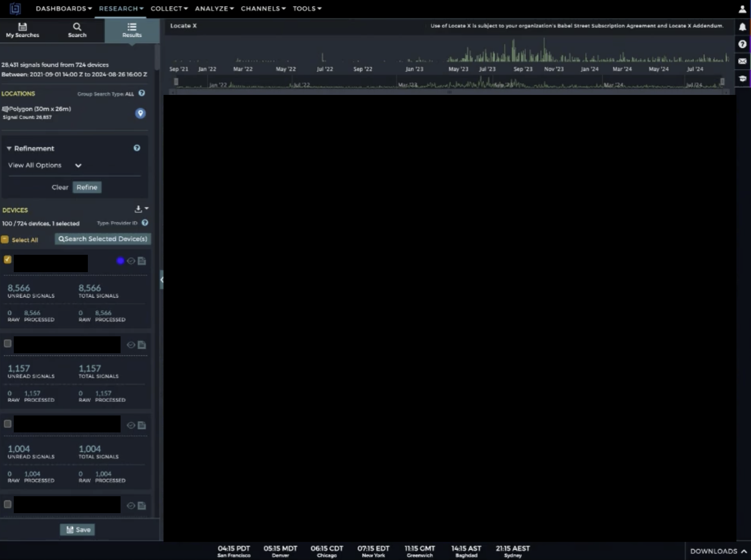Collapse the Refinement section triangle
This screenshot has width=751, height=560.
pos(9,148)
